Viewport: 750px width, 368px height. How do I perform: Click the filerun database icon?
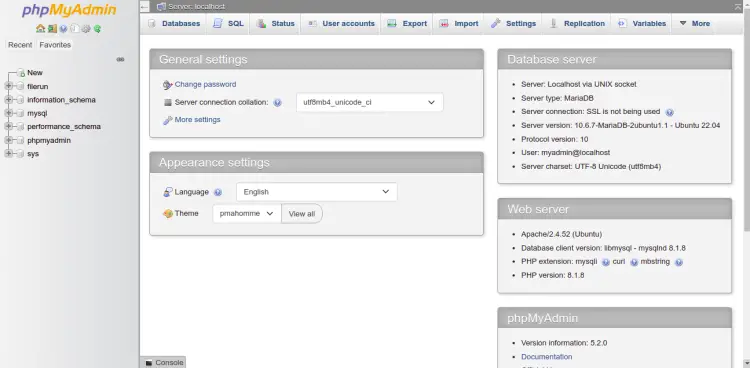point(20,87)
